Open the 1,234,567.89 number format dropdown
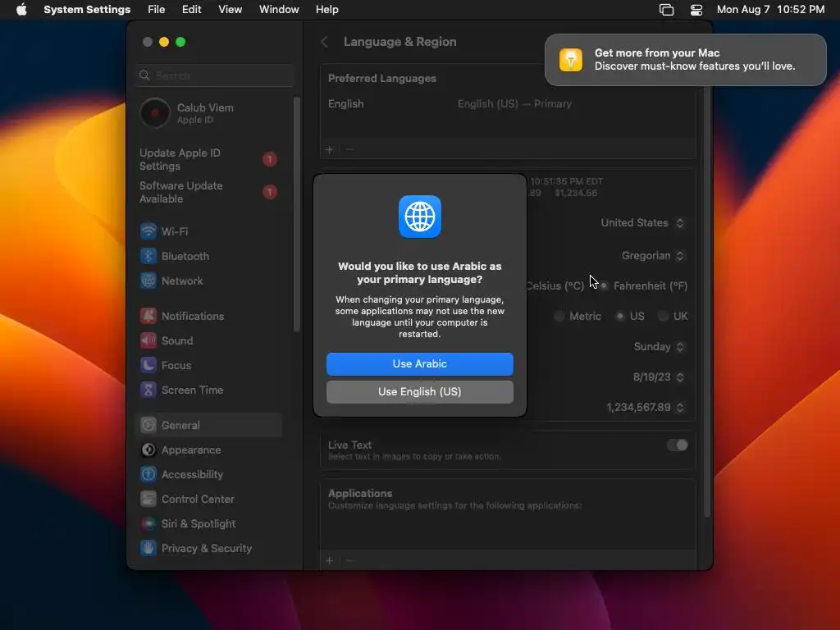Viewport: 840px width, 630px height. coord(645,408)
